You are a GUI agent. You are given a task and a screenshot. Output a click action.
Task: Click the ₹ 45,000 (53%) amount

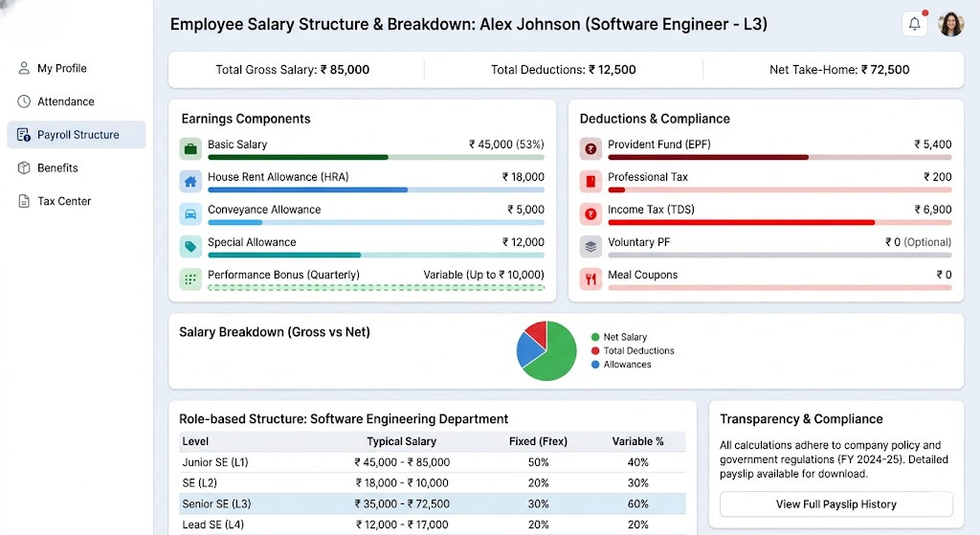(x=506, y=145)
